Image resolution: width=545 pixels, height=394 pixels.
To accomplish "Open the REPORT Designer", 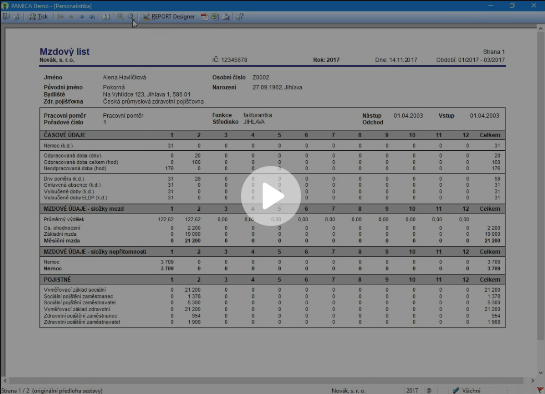I will click(x=169, y=17).
